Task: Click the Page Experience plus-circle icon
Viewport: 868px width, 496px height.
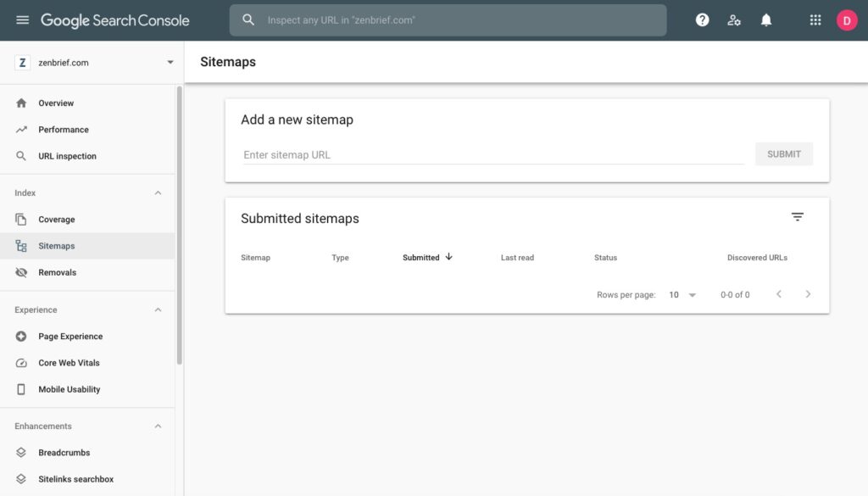Action: click(x=21, y=336)
